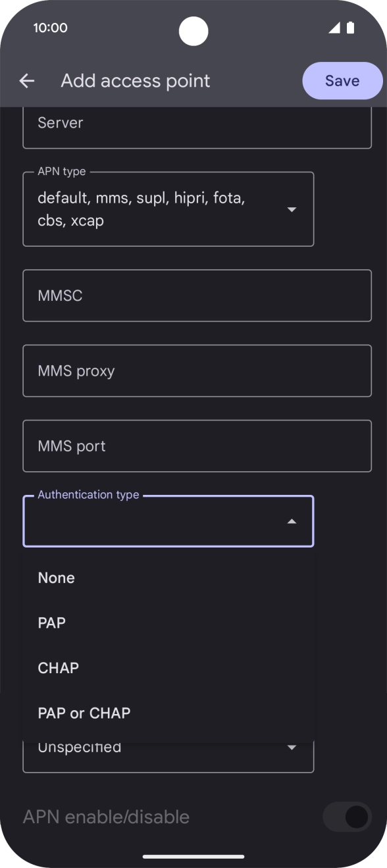The height and width of the screenshot is (868, 387).
Task: Disable the APN enable/disable toggle
Action: (347, 817)
